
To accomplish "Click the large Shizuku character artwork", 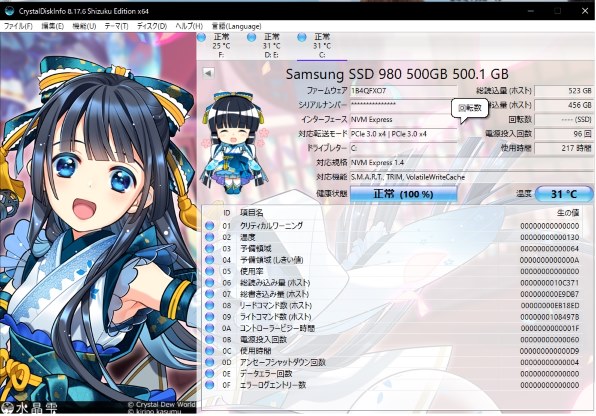I will coord(98,223).
